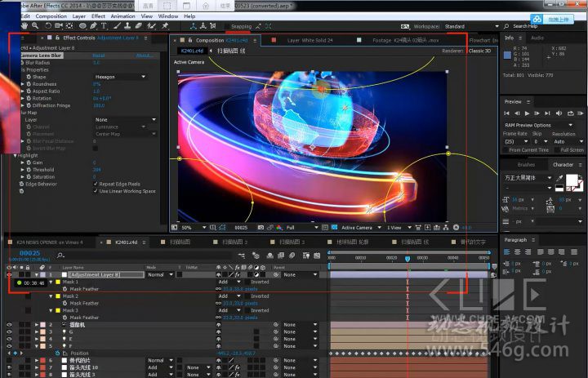Screen dimensions: 588x378
Task: Click the Puppet Pin tool
Action: tap(166, 26)
